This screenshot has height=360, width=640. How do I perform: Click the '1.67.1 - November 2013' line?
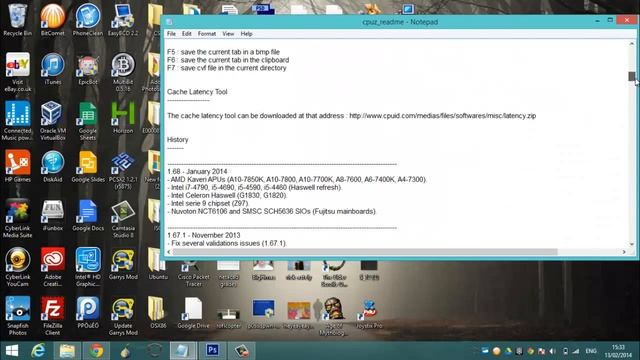[204, 235]
